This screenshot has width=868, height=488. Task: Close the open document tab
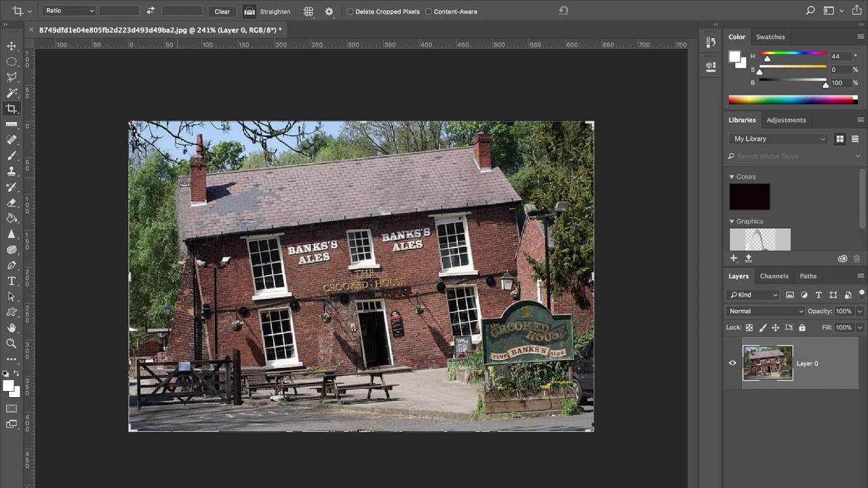click(x=31, y=30)
